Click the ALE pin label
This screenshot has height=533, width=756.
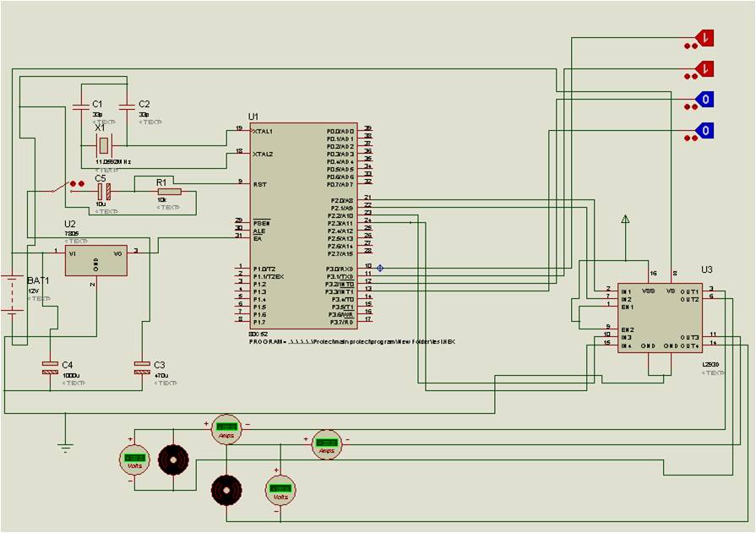(259, 231)
